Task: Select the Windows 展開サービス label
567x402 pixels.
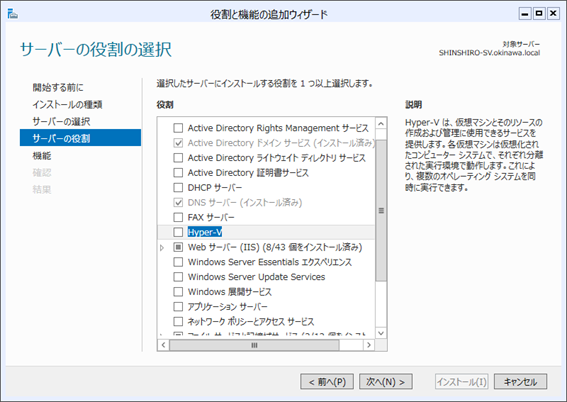Action: point(230,292)
